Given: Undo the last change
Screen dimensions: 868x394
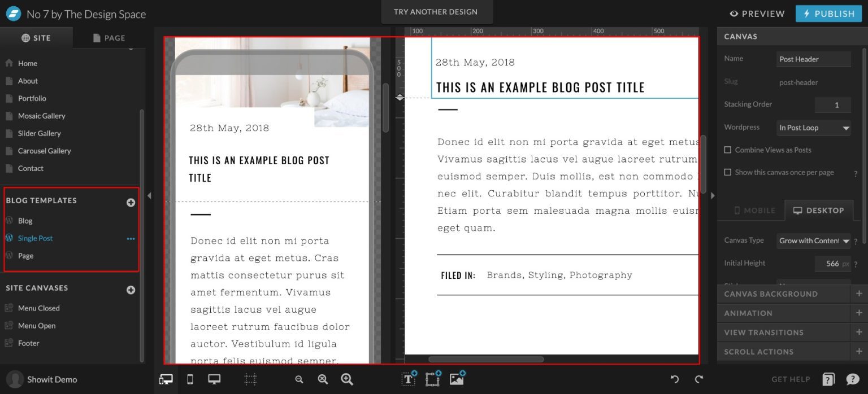Looking at the screenshot, I should 676,379.
